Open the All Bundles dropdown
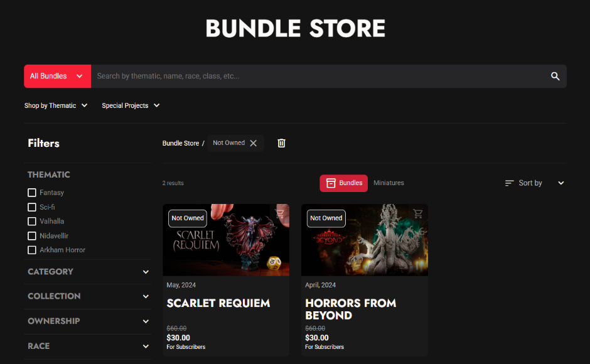590x364 pixels. click(x=58, y=76)
